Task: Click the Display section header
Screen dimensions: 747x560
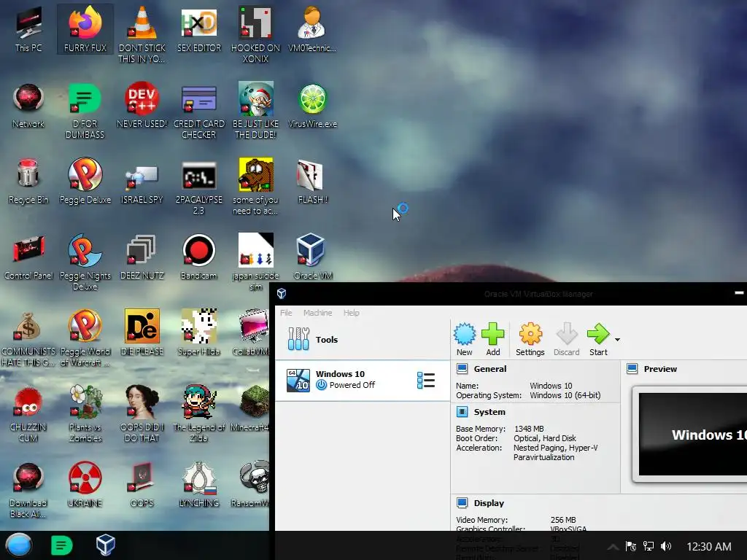Action: coord(489,503)
